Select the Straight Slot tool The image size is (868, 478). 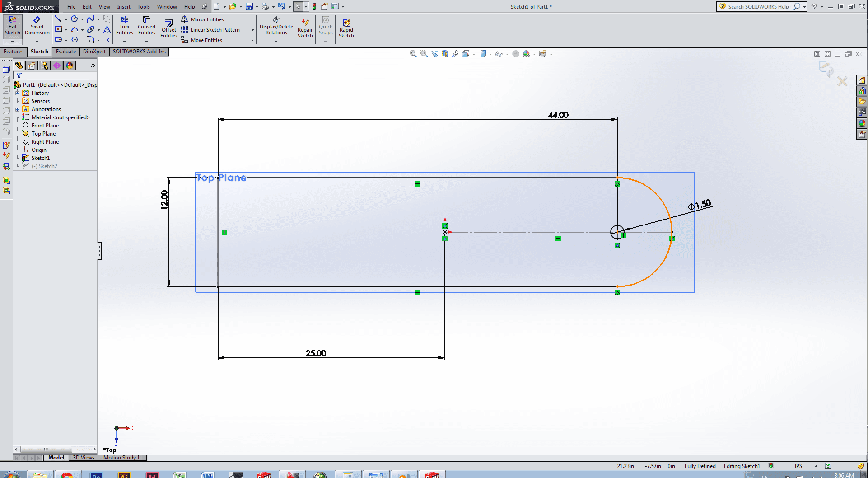click(x=58, y=40)
